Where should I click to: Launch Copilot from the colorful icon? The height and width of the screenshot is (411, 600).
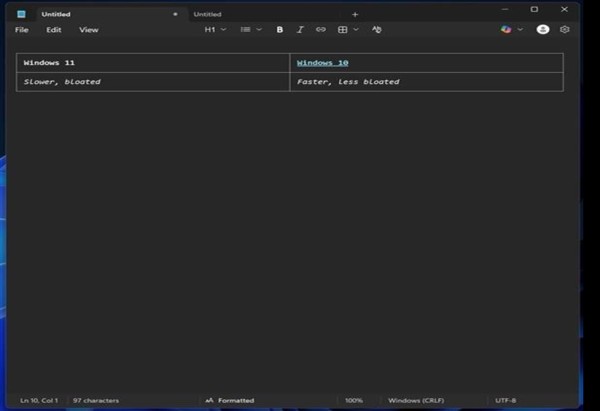point(506,29)
